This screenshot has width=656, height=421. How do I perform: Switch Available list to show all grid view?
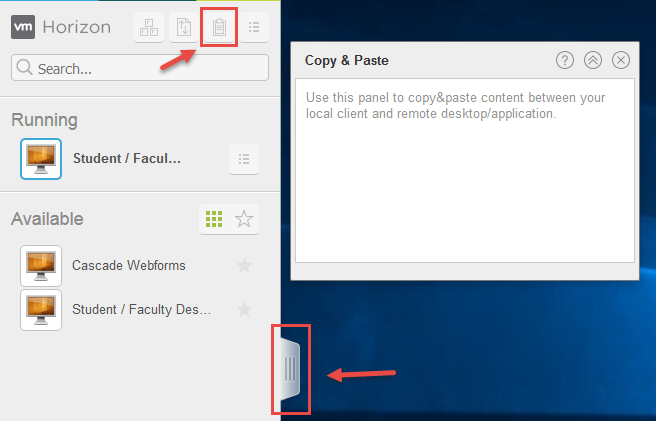214,219
